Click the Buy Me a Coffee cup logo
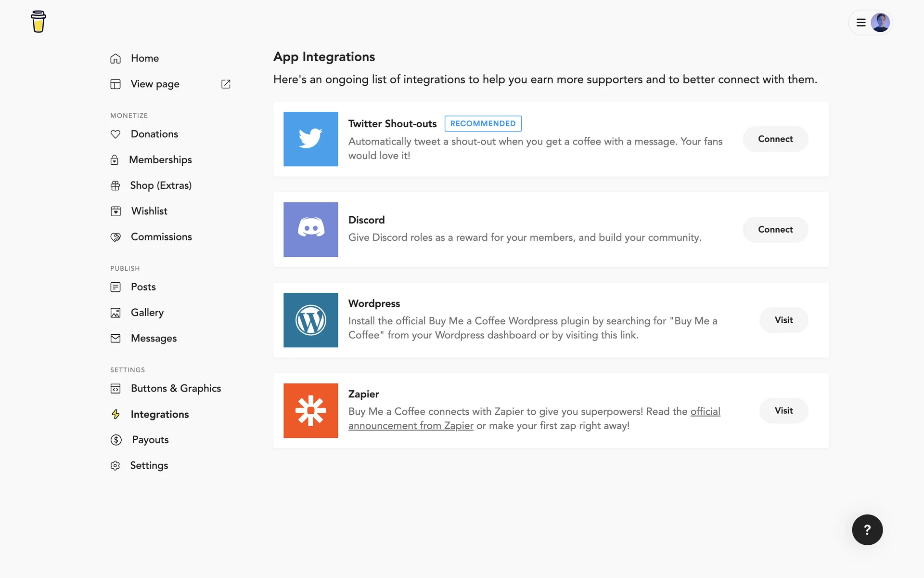This screenshot has height=578, width=924. [38, 22]
